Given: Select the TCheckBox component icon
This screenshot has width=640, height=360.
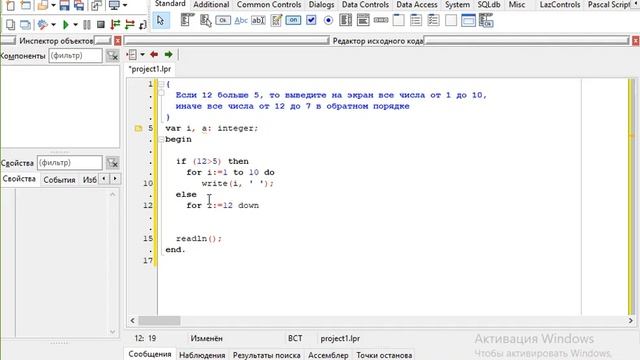Looking at the screenshot, I should coord(311,20).
